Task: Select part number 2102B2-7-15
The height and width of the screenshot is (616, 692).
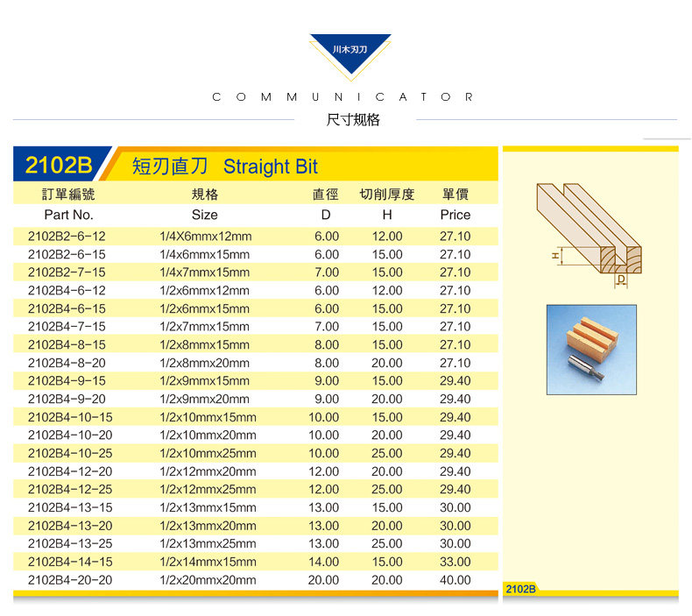Action: click(67, 273)
